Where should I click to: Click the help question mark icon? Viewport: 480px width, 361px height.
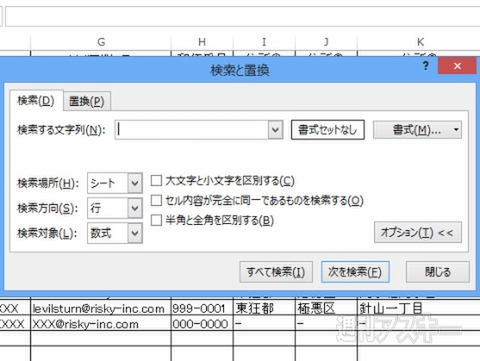click(x=426, y=66)
